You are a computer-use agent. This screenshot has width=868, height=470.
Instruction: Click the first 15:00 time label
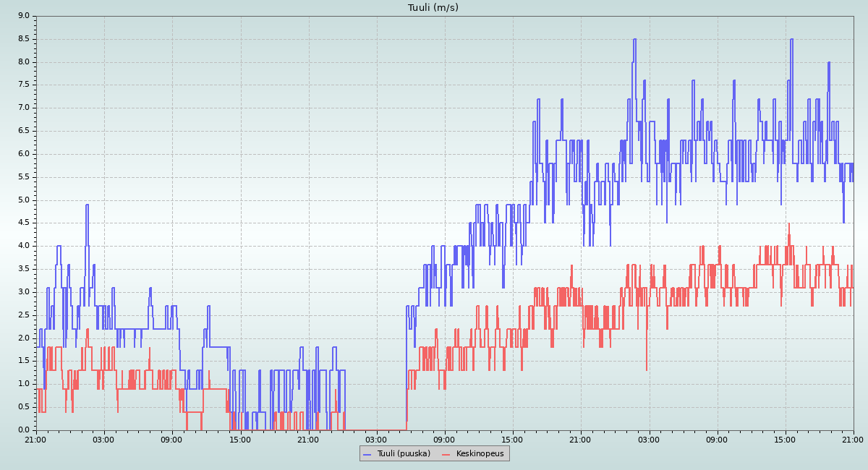[240, 439]
